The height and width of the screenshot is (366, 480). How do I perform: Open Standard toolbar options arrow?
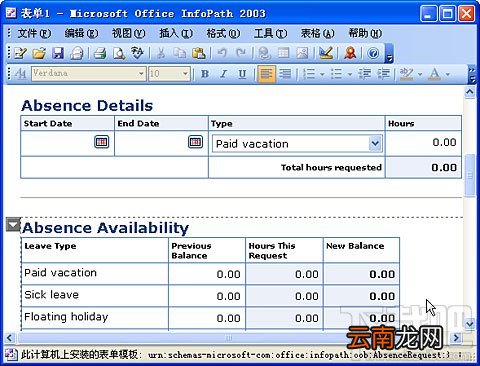coord(389,53)
